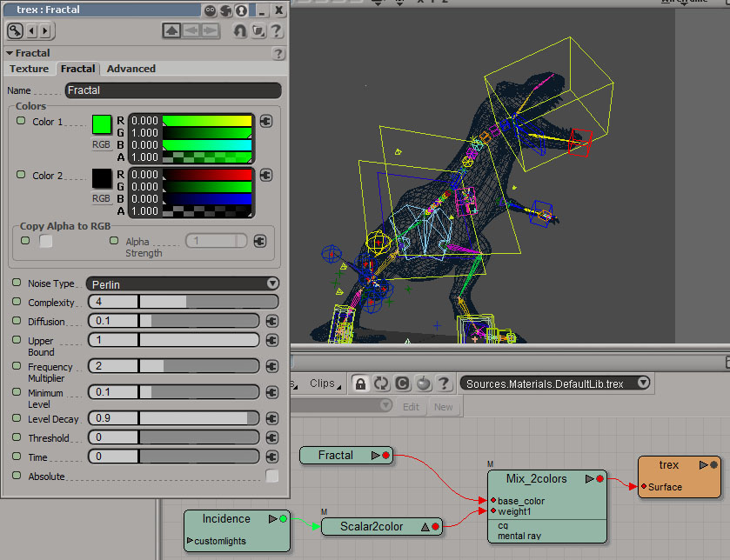Click the connection plug icon for Upper Bound
Viewport: 730px width, 560px height.
pyautogui.click(x=271, y=340)
